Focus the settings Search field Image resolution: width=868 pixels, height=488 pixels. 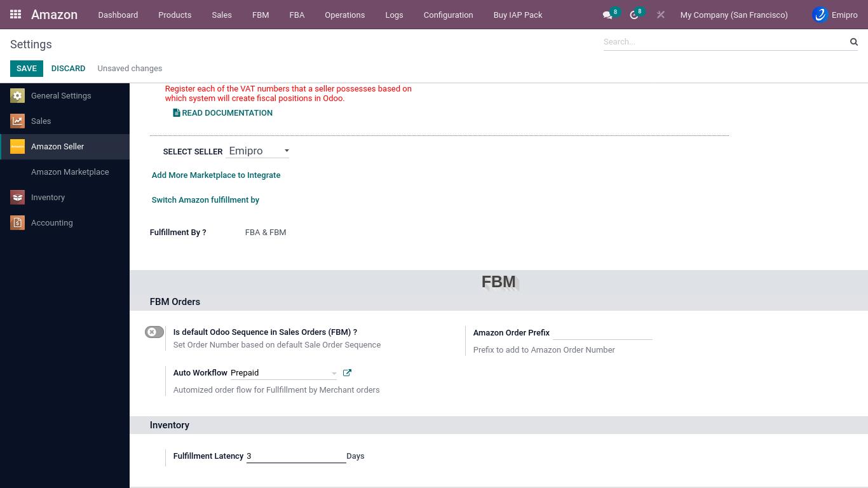[724, 42]
